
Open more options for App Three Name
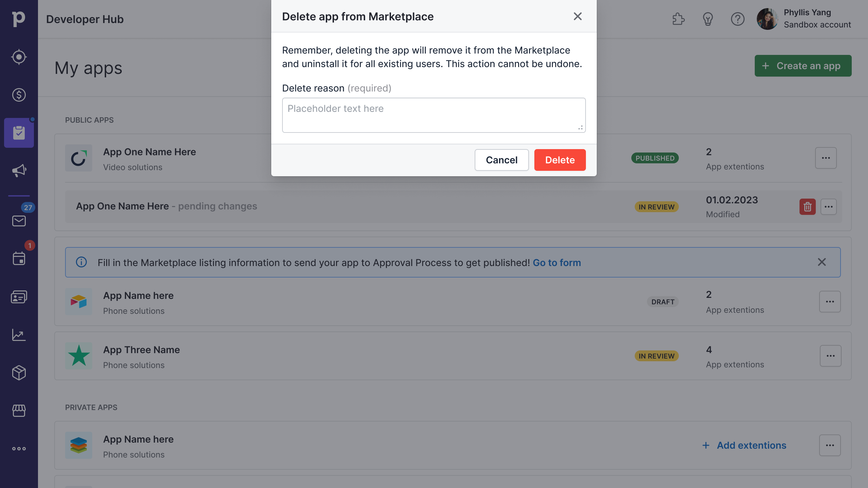(830, 356)
